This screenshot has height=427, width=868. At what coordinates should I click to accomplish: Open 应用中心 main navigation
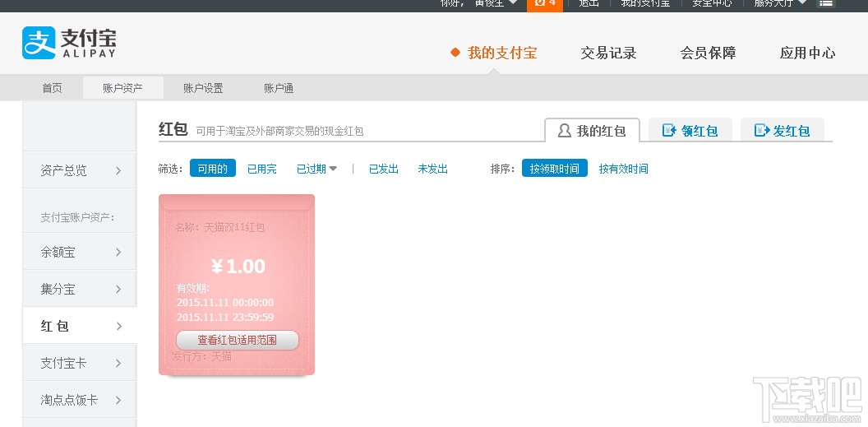click(808, 53)
